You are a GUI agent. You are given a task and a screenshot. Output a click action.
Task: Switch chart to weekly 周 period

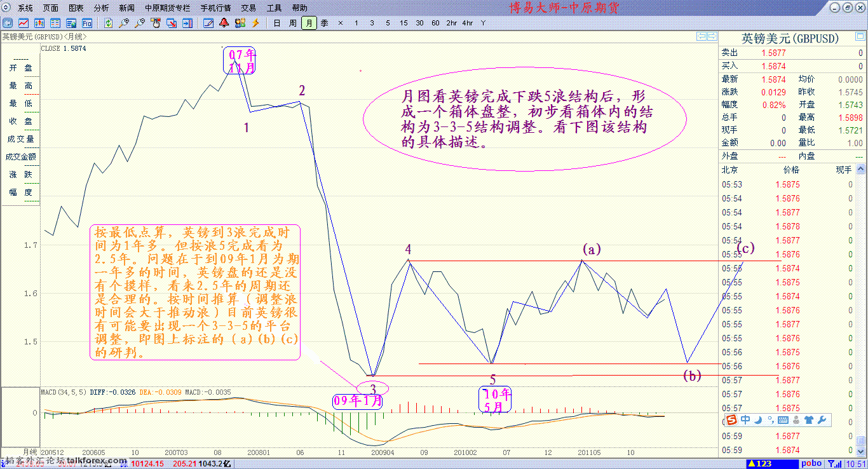(292, 23)
